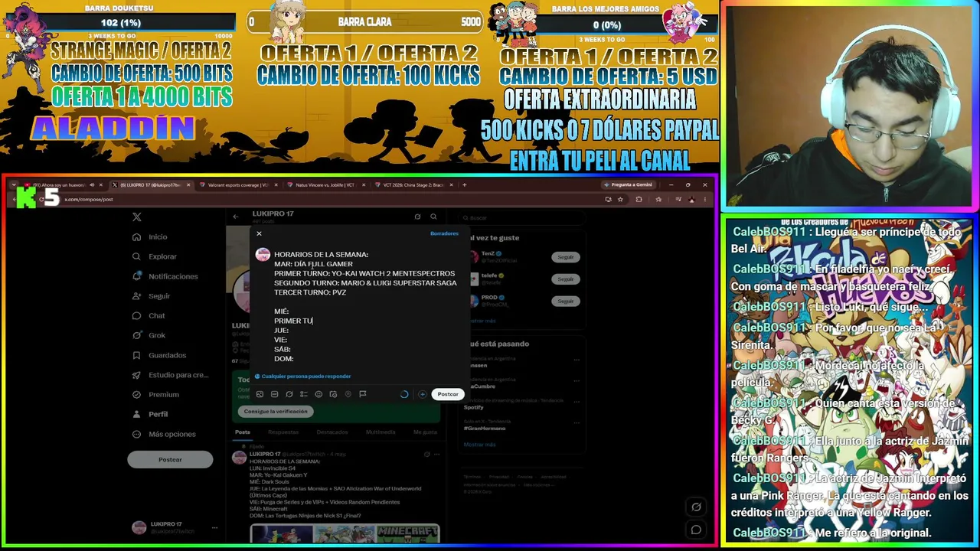Switch to Respuestas tab on profile
The image size is (980, 551).
click(x=283, y=432)
